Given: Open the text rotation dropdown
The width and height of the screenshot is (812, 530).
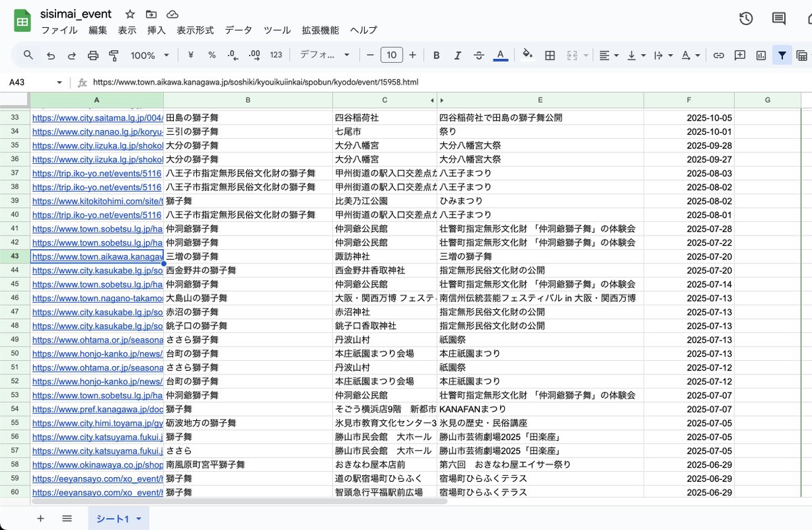Looking at the screenshot, I should 690,55.
